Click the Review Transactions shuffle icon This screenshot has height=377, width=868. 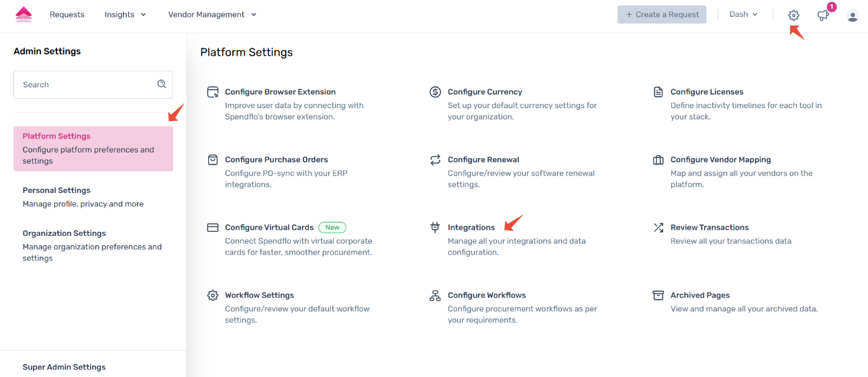pyautogui.click(x=658, y=228)
